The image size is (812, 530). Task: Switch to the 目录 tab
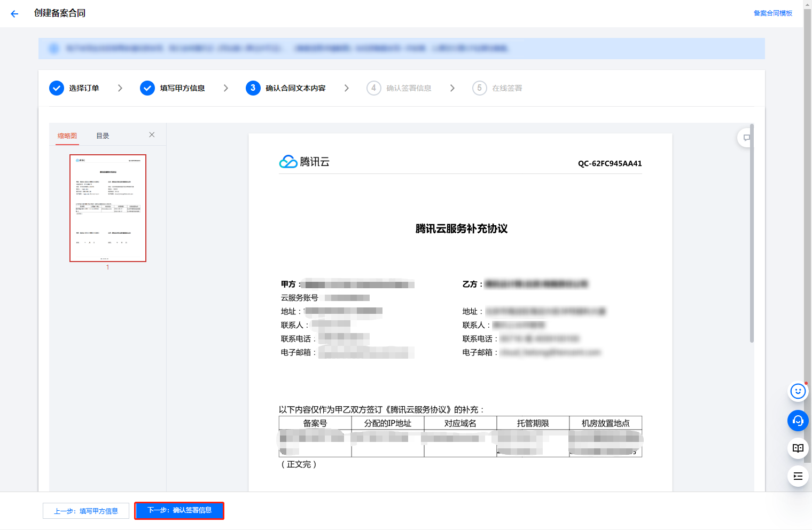(x=103, y=136)
